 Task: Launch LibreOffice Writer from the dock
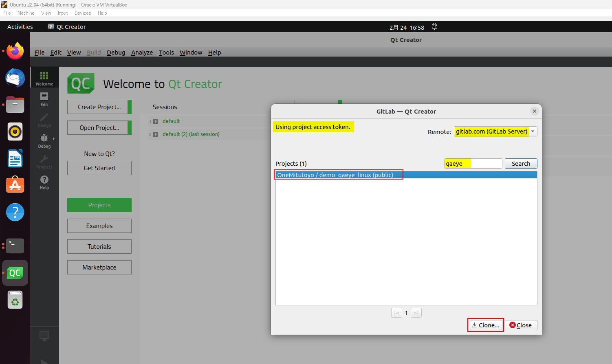tap(15, 158)
